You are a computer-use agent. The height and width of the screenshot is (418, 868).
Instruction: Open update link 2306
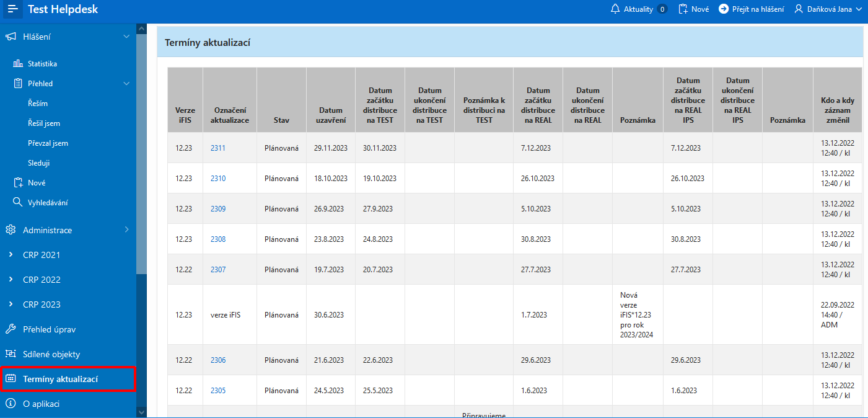tap(217, 360)
